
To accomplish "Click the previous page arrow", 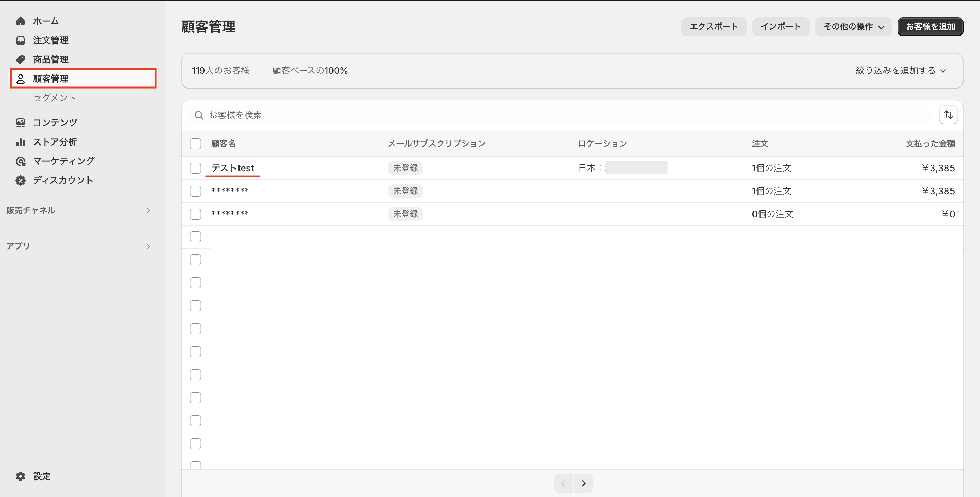I will 563,483.
